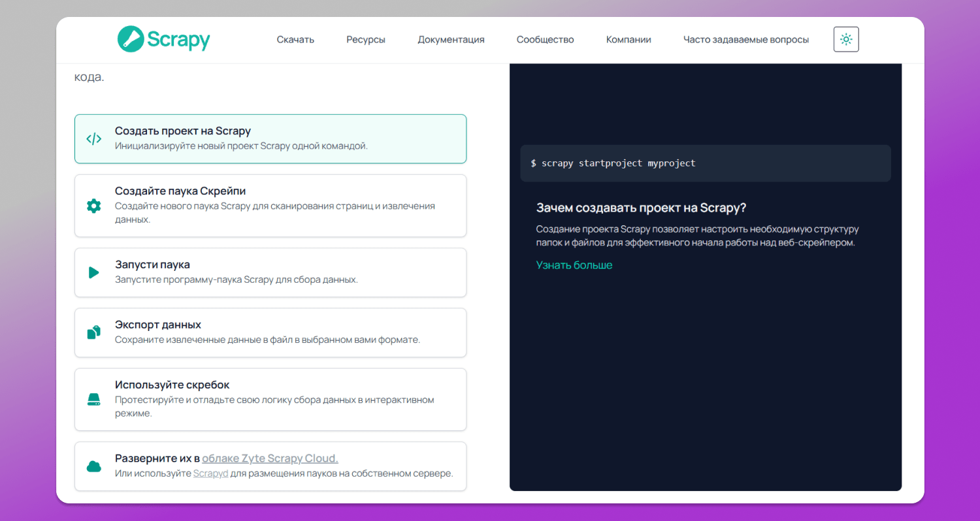The height and width of the screenshot is (521, 980).
Task: Select the Запусти паука card
Action: 270,272
